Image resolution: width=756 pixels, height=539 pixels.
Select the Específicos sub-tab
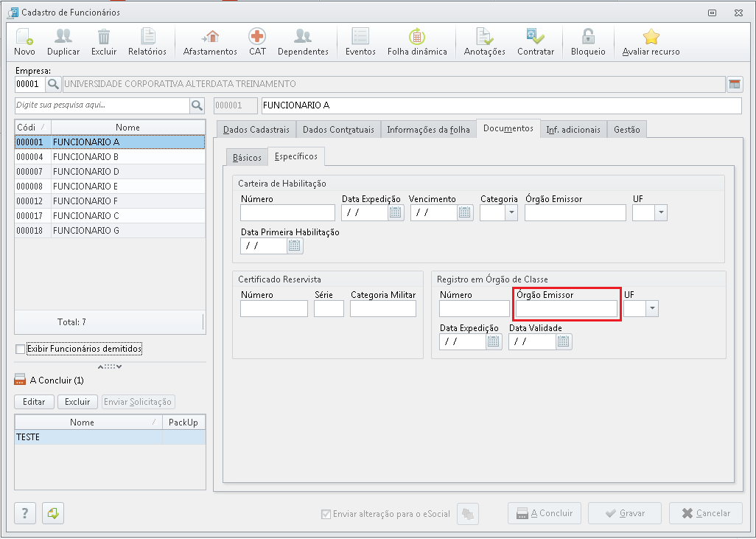(296, 156)
